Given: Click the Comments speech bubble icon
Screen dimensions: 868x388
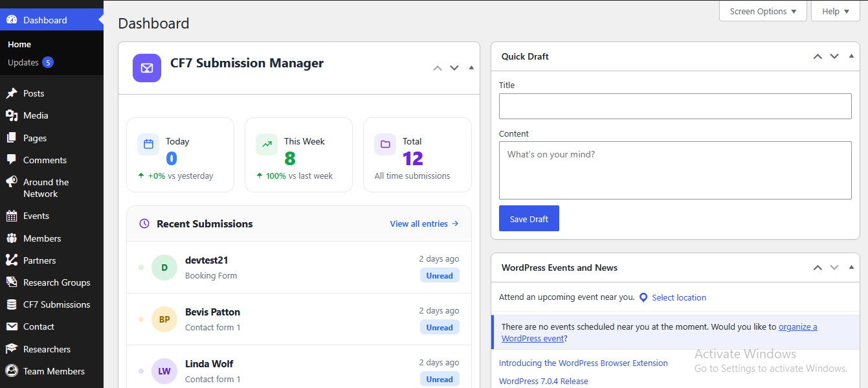Looking at the screenshot, I should [12, 160].
